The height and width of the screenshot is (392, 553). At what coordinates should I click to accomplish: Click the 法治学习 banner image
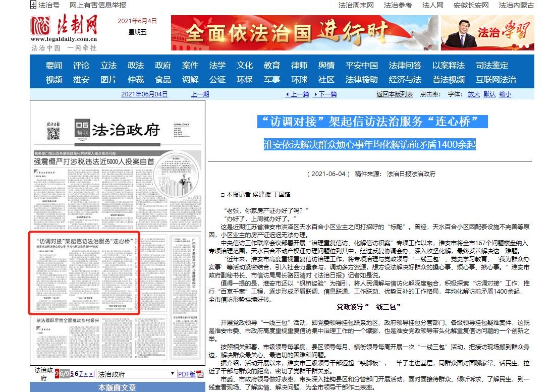487,33
